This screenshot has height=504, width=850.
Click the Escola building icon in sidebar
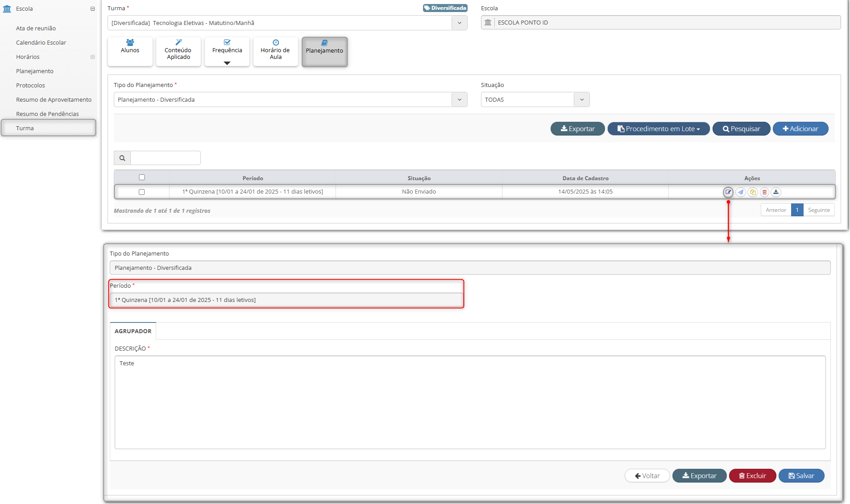coord(7,8)
